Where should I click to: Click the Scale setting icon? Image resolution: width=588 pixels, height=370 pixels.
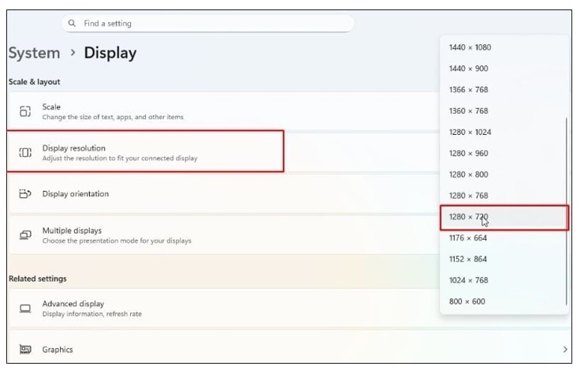[x=25, y=112]
